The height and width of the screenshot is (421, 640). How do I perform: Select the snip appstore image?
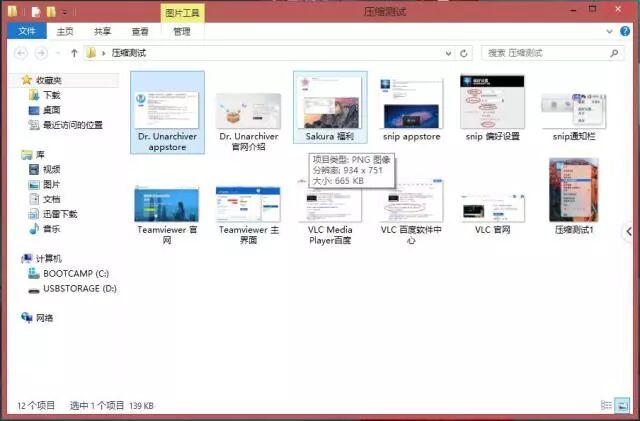pyautogui.click(x=411, y=110)
